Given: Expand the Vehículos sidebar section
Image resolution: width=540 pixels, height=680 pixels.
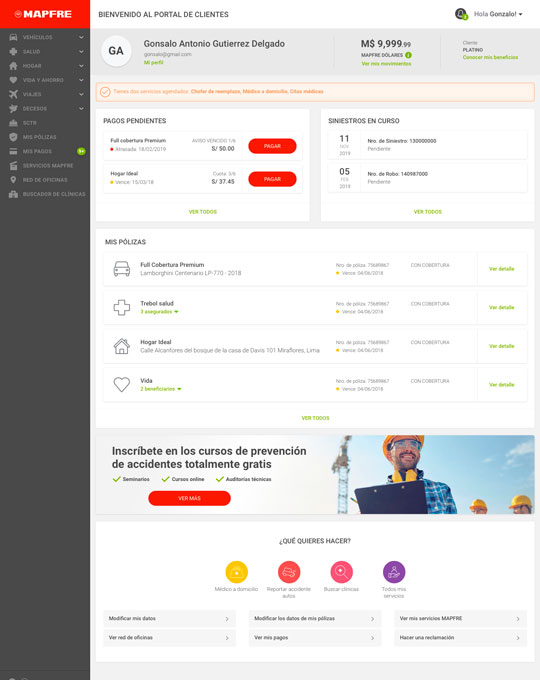Looking at the screenshot, I should pyautogui.click(x=45, y=37).
